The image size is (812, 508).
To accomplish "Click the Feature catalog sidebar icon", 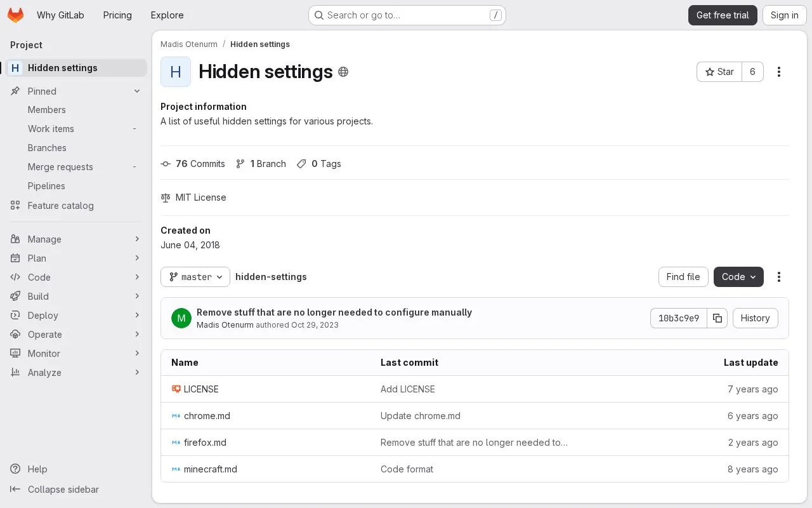I will click(x=15, y=206).
